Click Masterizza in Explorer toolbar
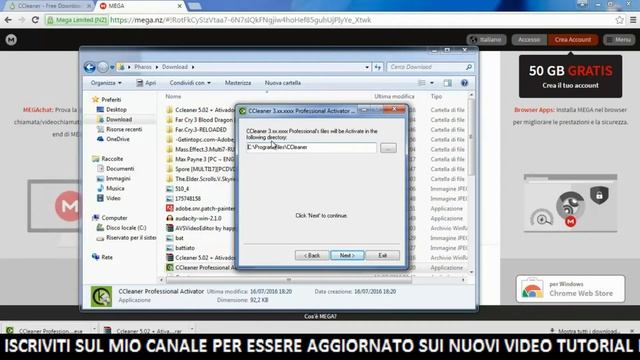The image size is (640, 360). click(238, 83)
